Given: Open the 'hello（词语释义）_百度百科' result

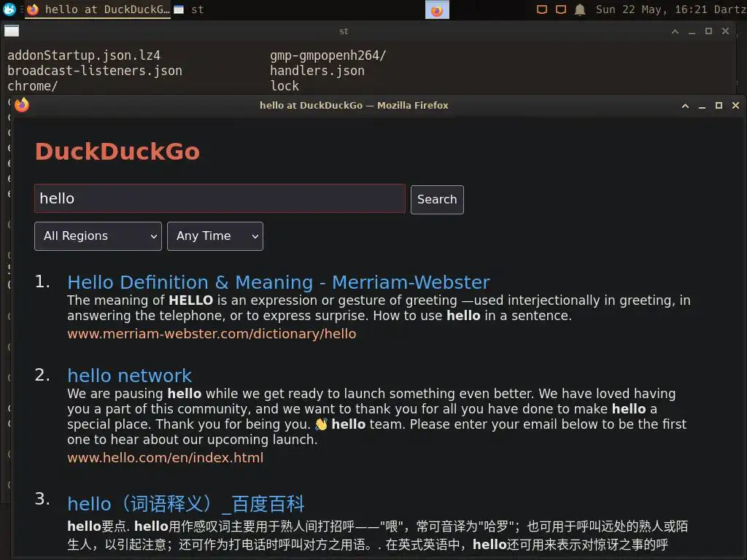Looking at the screenshot, I should 186,504.
